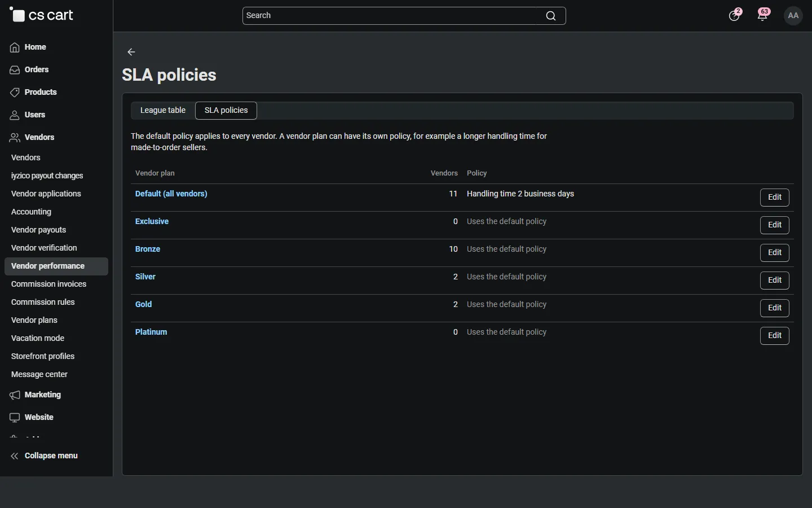Open the Silver plan link
The width and height of the screenshot is (812, 508).
(x=145, y=277)
